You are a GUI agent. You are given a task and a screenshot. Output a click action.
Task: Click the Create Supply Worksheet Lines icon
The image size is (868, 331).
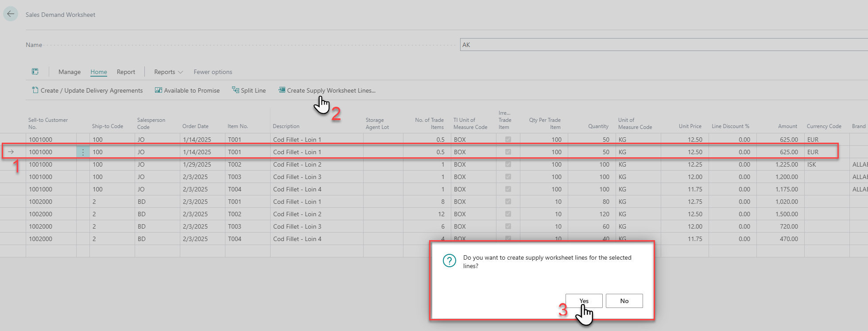coord(282,90)
